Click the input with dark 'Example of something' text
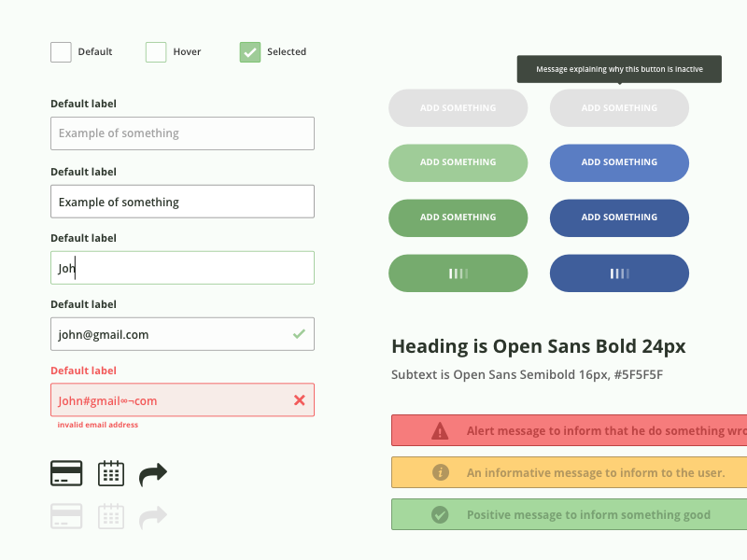747x560 pixels. (182, 202)
